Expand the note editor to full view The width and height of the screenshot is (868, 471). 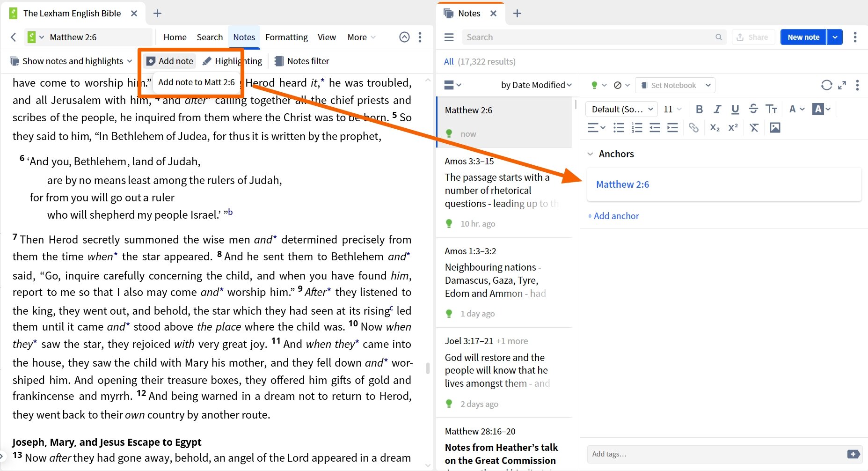[842, 85]
